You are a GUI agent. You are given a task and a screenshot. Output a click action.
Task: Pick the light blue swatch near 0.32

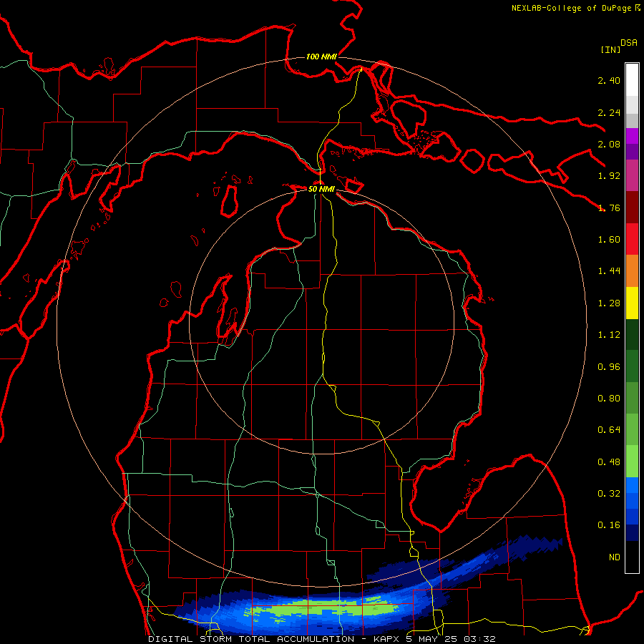click(x=632, y=485)
